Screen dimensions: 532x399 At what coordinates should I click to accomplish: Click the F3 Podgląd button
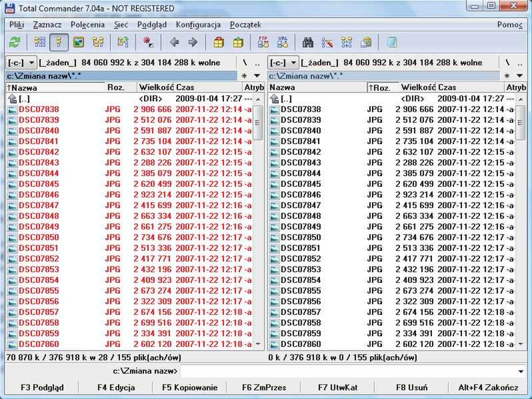pyautogui.click(x=42, y=388)
